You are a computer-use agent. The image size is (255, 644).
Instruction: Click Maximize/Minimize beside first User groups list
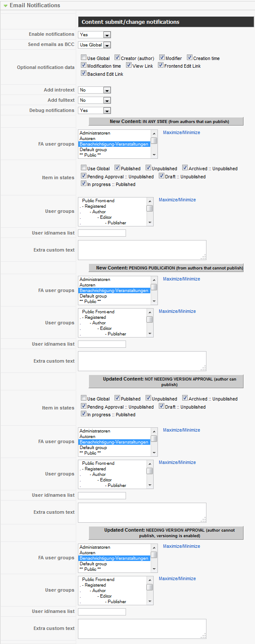(x=177, y=200)
